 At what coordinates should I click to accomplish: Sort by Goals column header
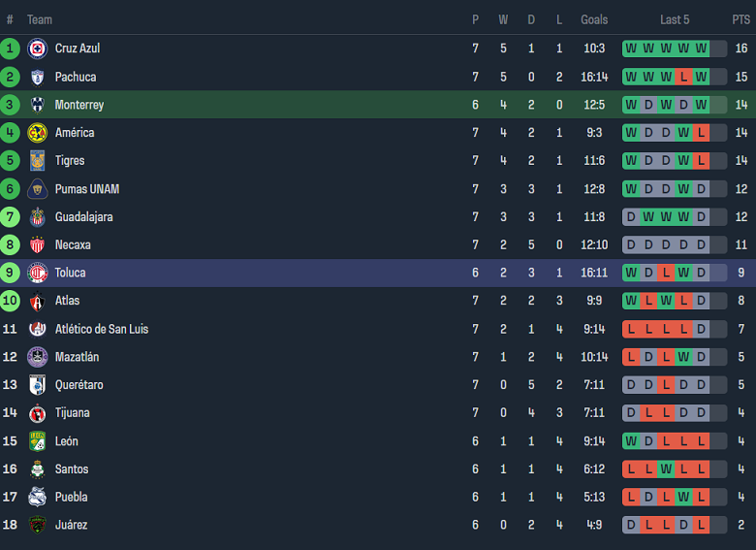point(594,19)
